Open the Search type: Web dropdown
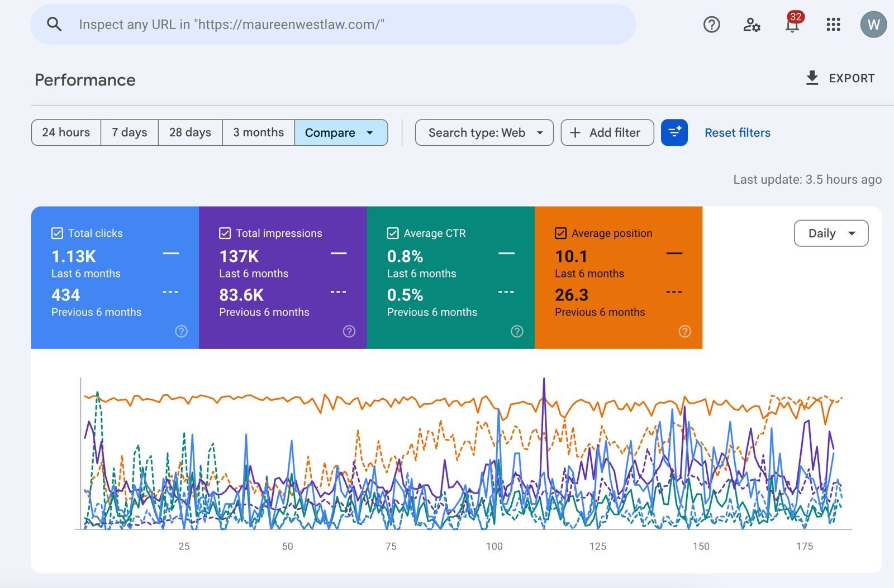The height and width of the screenshot is (588, 894). tap(484, 132)
